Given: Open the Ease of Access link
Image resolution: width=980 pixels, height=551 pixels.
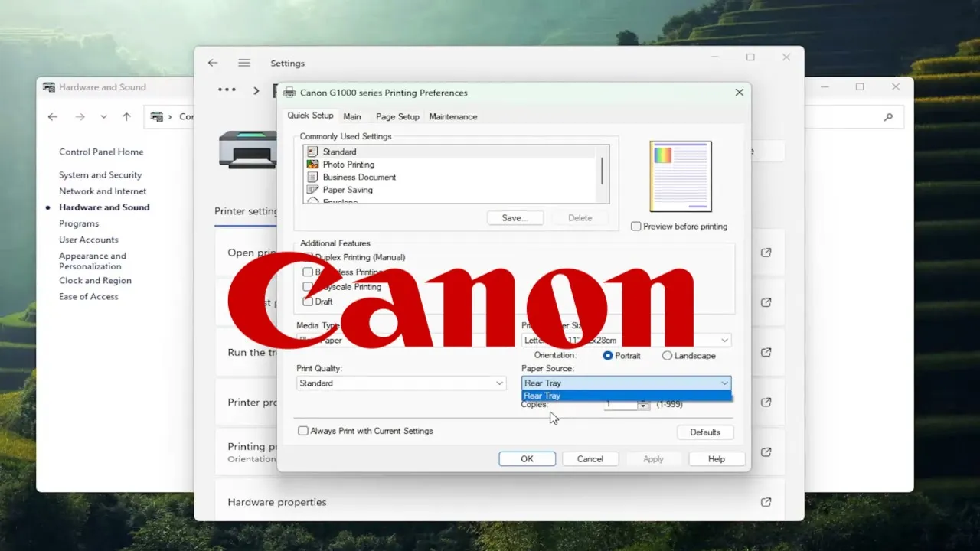Looking at the screenshot, I should 89,297.
